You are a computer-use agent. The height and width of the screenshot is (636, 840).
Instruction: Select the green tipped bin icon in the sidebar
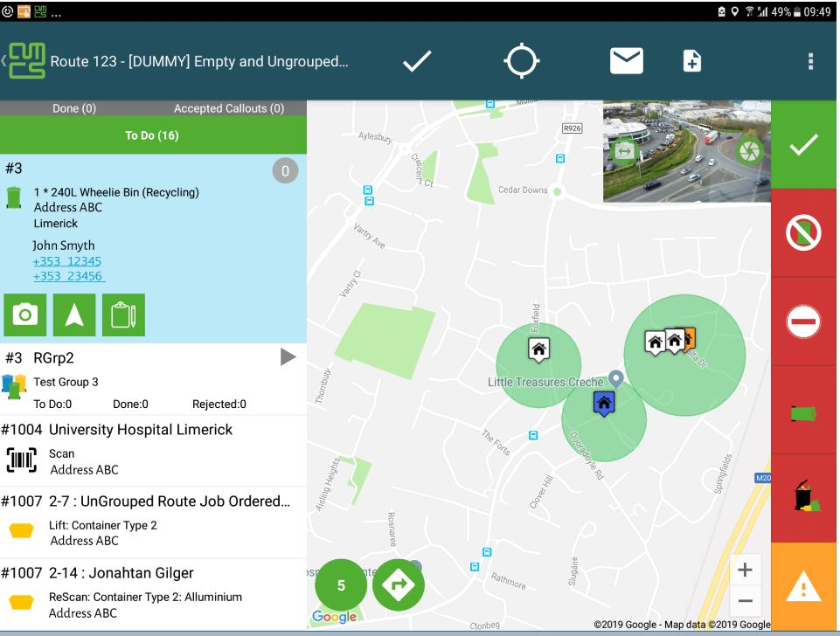point(802,408)
